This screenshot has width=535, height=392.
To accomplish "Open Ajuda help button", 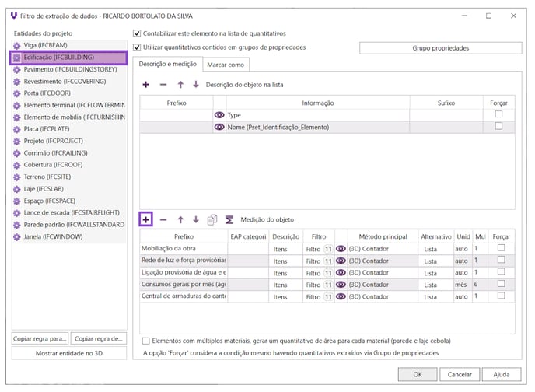I will tap(502, 374).
